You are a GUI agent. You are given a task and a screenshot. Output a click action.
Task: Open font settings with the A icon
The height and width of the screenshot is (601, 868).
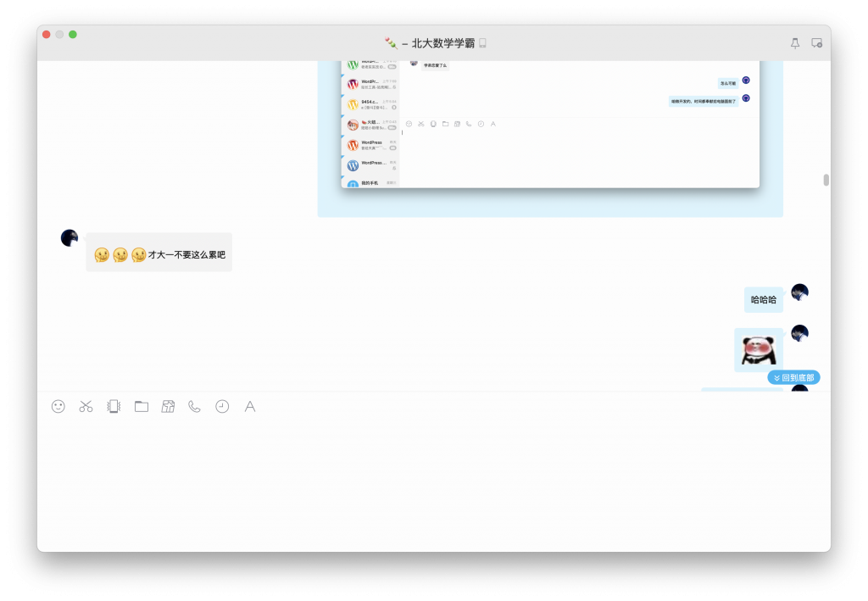(x=249, y=407)
